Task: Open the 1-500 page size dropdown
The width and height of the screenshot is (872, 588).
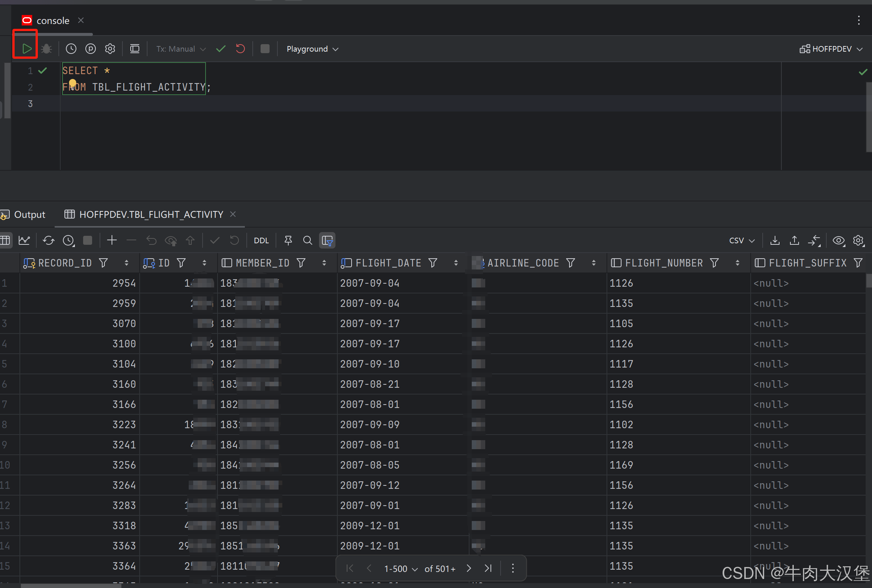Action: point(401,569)
